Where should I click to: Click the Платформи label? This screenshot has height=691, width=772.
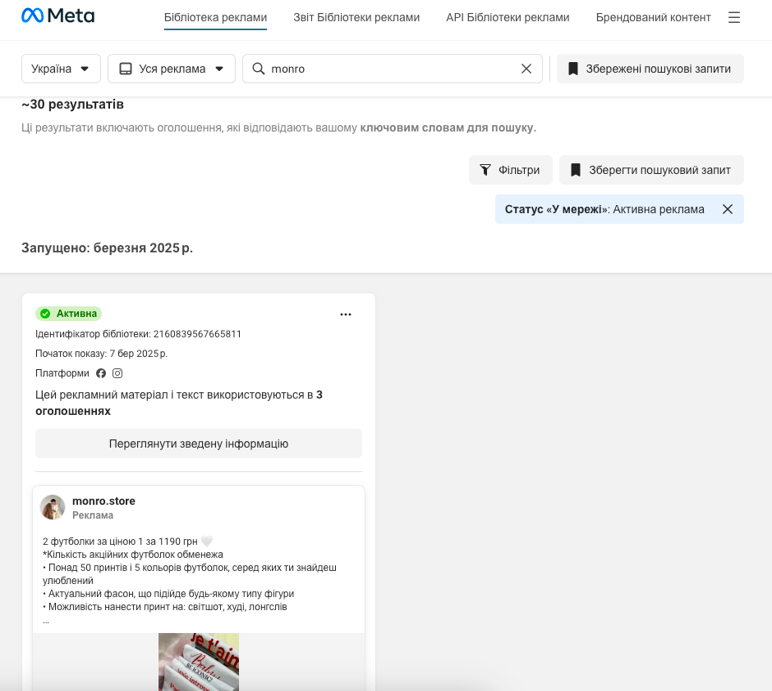(62, 373)
